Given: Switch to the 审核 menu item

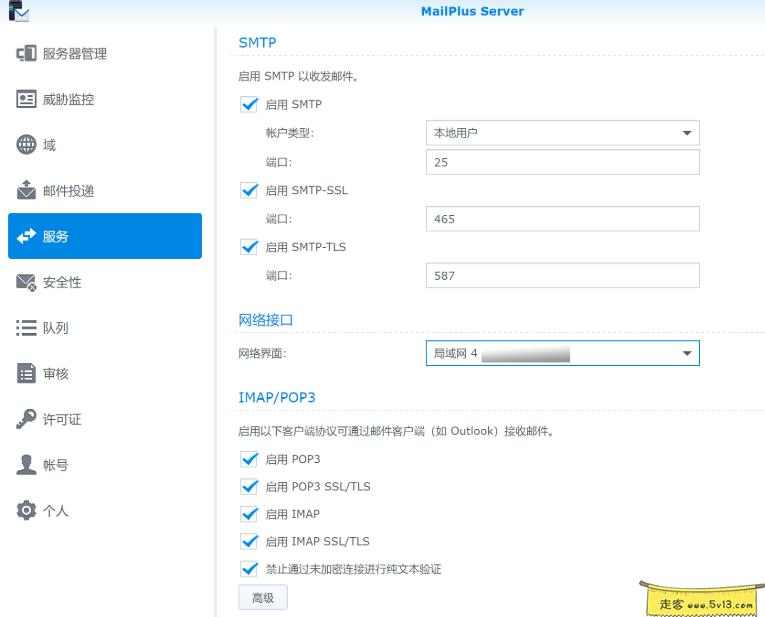Looking at the screenshot, I should [56, 374].
